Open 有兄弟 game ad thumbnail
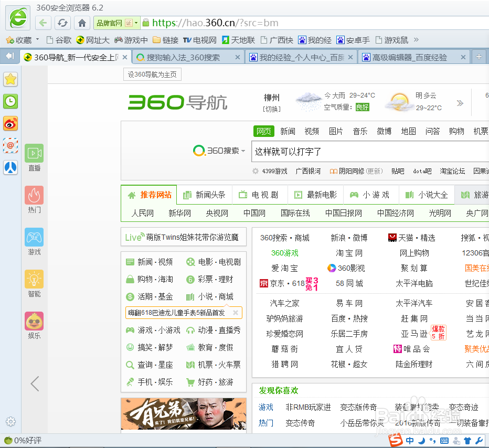The width and height of the screenshot is (489, 448). click(x=184, y=414)
